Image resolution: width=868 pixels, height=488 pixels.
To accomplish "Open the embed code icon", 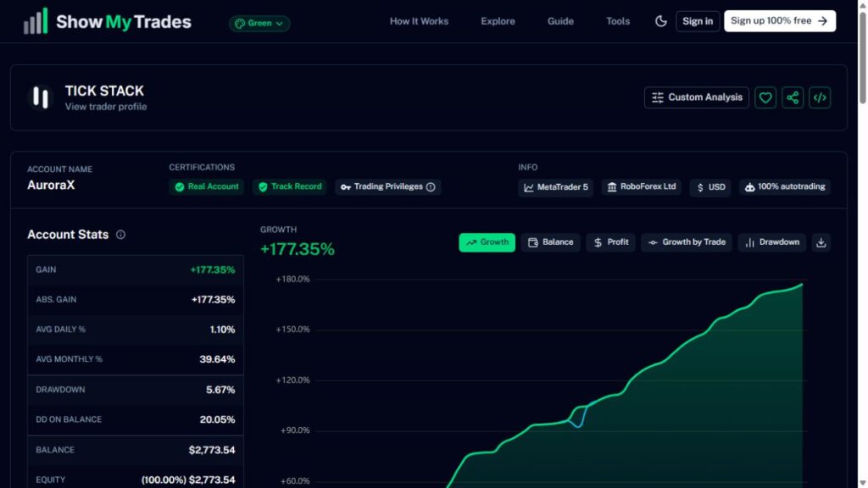I will click(x=820, y=97).
